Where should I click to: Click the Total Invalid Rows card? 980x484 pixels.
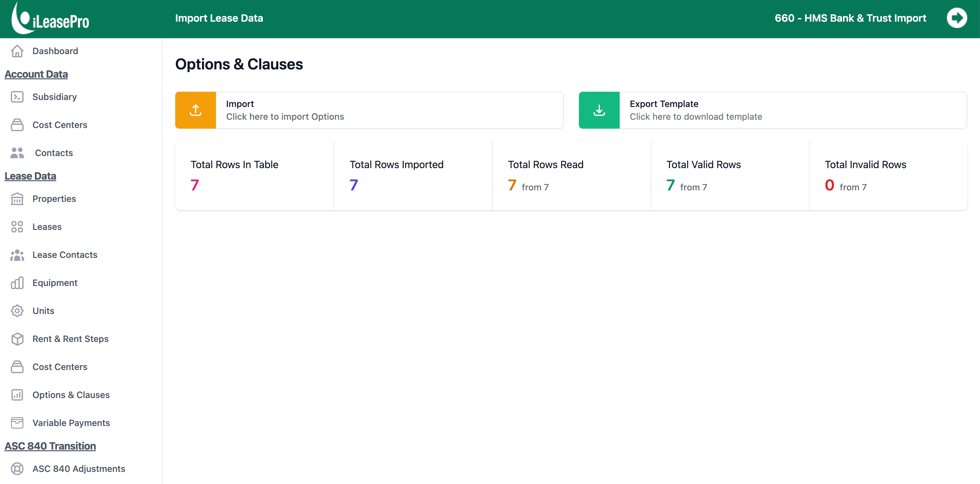(888, 176)
